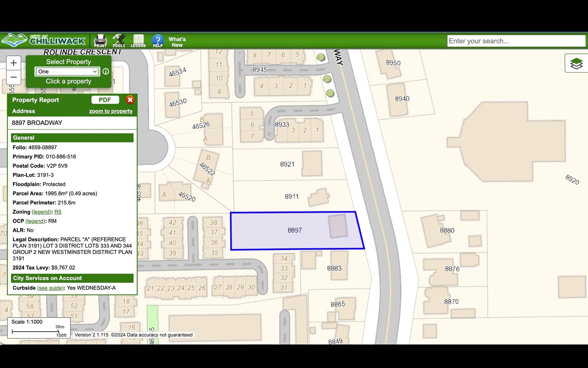Click the Select Property info icon
This screenshot has height=368, width=588.
coord(106,71)
